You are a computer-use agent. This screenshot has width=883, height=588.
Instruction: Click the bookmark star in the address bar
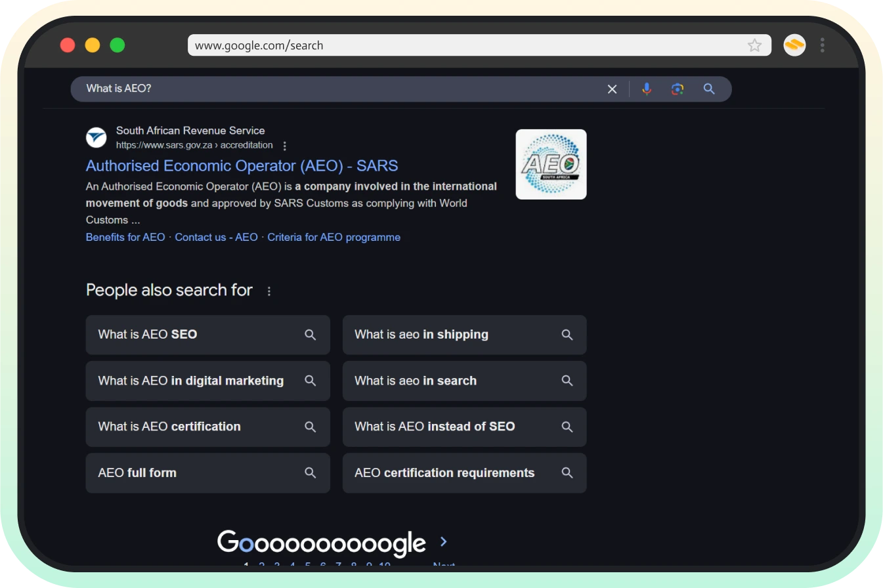(754, 45)
